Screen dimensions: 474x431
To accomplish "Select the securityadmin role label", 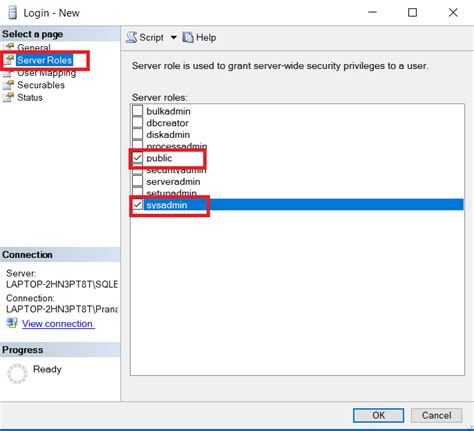I will pyautogui.click(x=176, y=170).
